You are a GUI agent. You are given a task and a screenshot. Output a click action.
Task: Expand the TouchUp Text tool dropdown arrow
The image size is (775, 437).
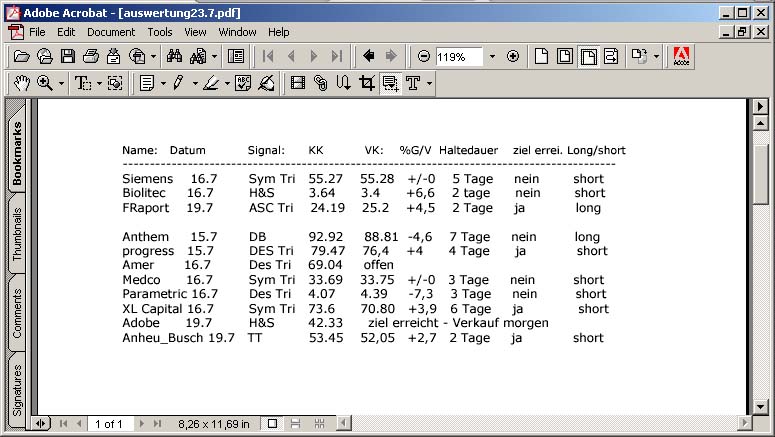coord(430,84)
